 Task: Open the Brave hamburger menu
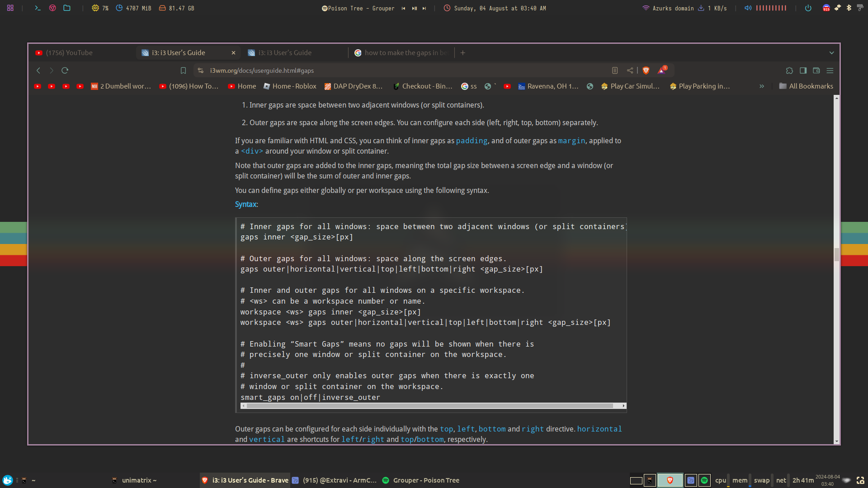pyautogui.click(x=830, y=70)
